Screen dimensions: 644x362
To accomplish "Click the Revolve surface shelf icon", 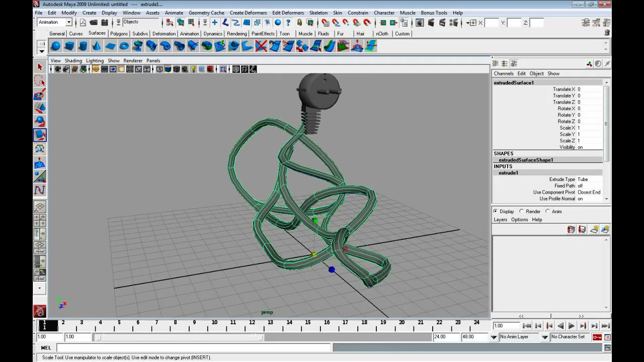I will (x=137, y=46).
